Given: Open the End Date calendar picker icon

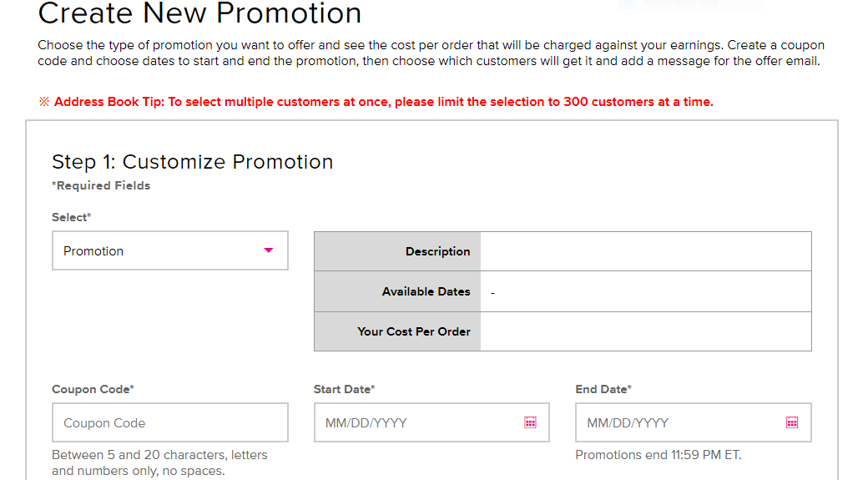Looking at the screenshot, I should [792, 422].
